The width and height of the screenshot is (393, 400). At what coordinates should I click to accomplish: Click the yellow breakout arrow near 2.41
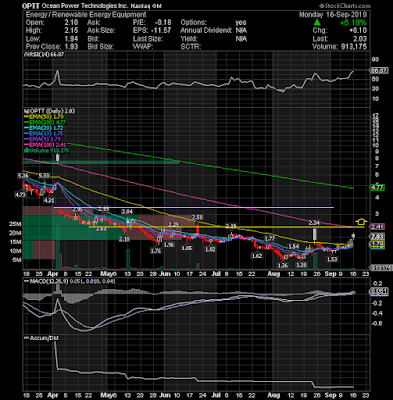pyautogui.click(x=361, y=221)
